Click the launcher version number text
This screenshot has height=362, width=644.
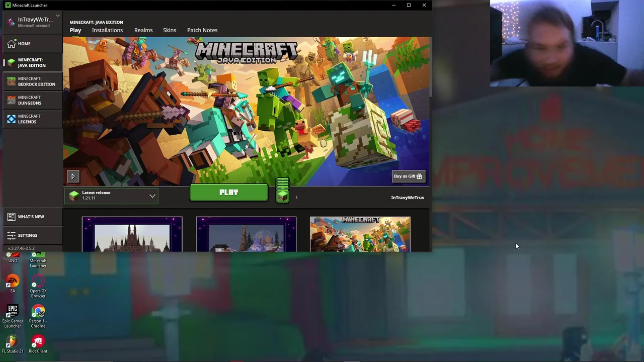click(21, 248)
